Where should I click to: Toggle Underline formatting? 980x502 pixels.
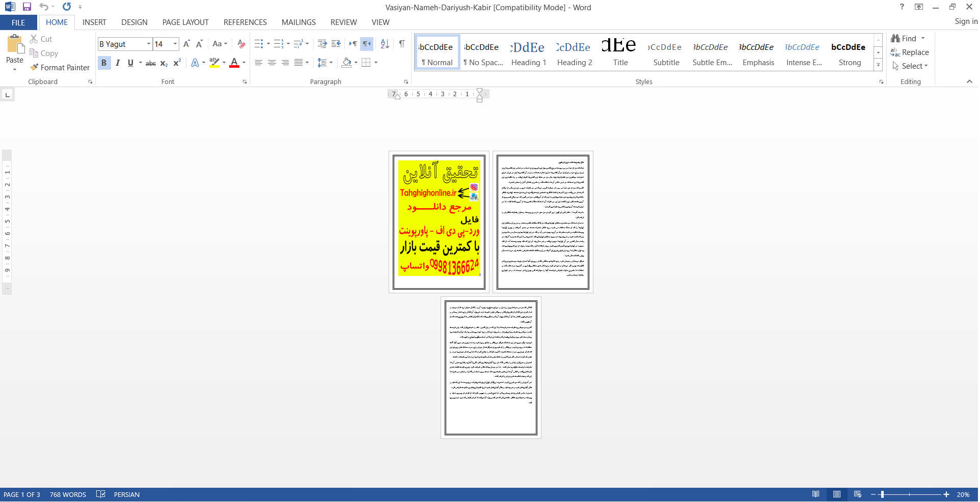pyautogui.click(x=131, y=63)
